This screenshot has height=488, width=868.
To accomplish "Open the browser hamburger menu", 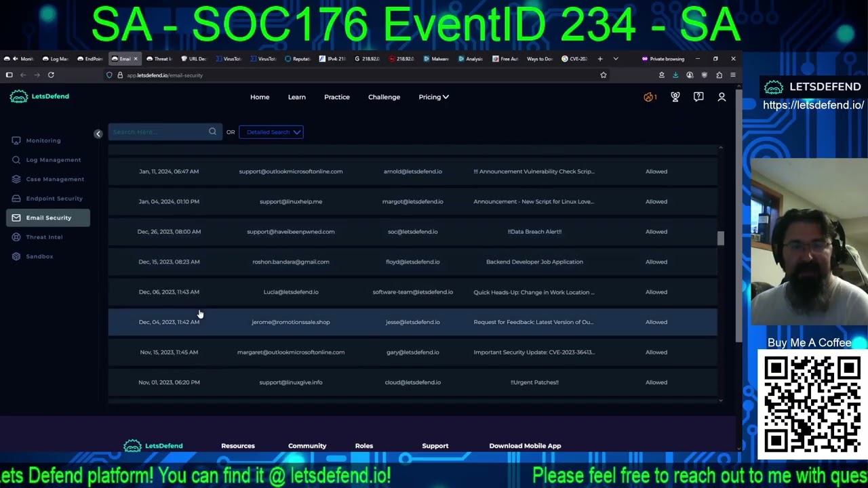I will (x=733, y=75).
